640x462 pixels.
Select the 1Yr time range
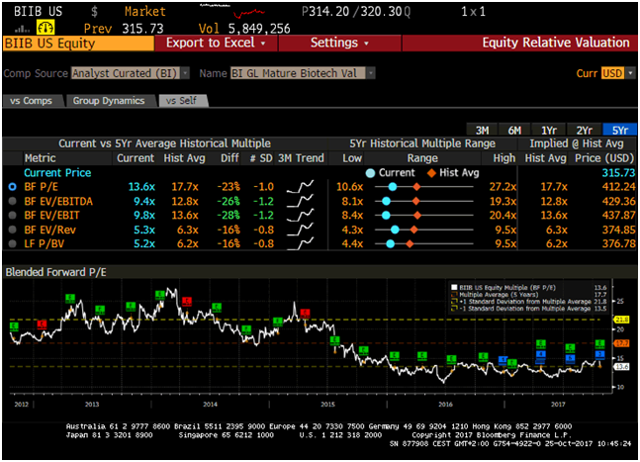(x=549, y=130)
